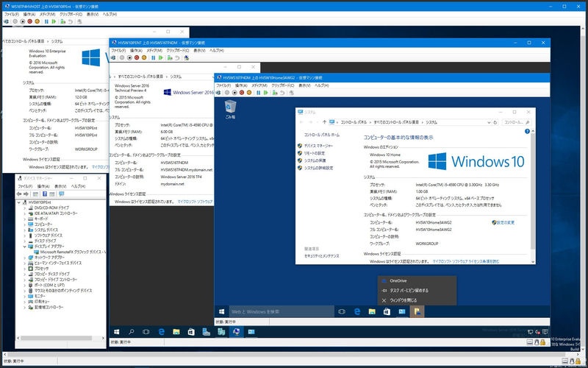Click green Reset icon in HVSWS16TP4DM toolbar
The image size is (588, 368).
(x=161, y=57)
